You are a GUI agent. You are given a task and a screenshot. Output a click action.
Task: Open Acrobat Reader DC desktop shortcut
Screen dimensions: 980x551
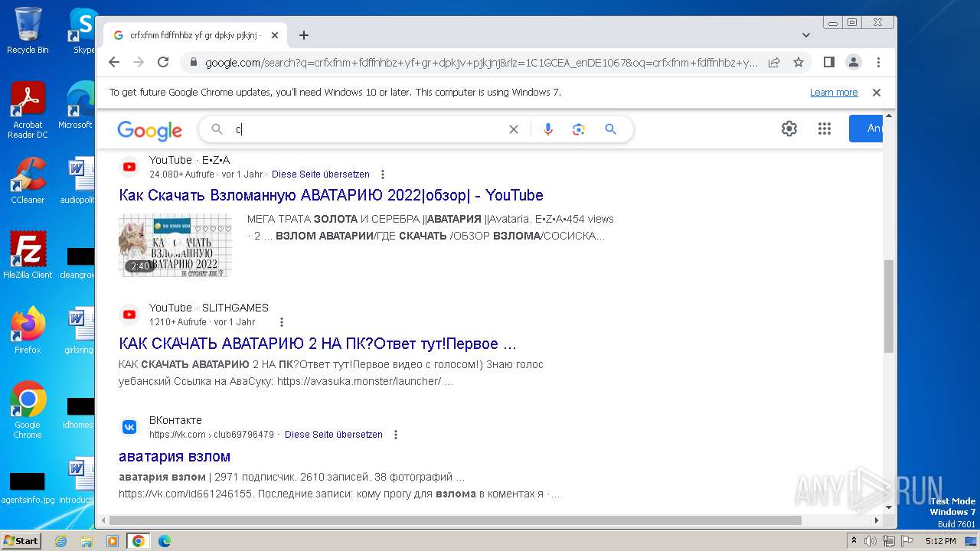coord(28,110)
